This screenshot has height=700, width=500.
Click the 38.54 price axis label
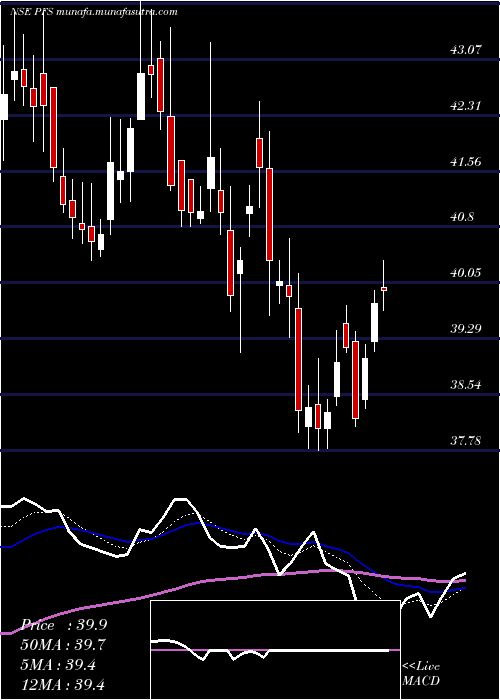466,384
